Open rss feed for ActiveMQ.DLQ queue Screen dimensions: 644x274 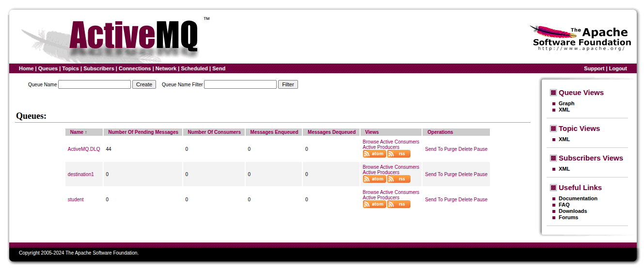399,154
